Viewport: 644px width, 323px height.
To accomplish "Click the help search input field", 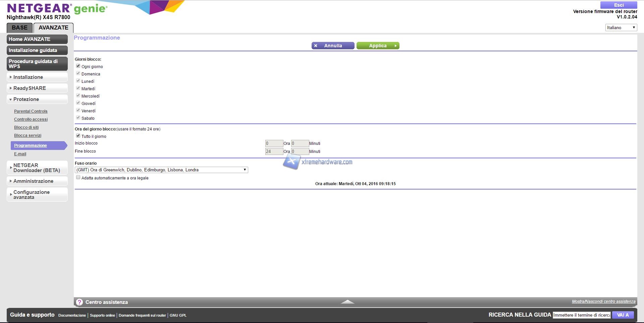I will point(582,315).
